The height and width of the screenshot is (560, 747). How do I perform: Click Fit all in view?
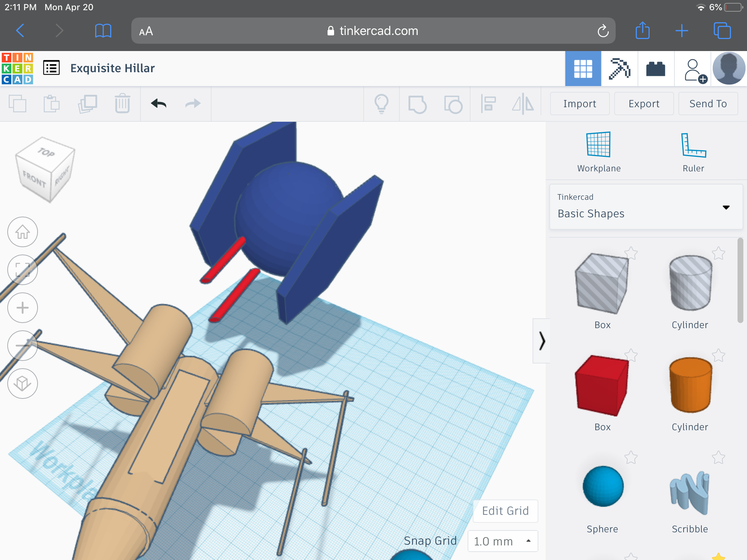(23, 270)
